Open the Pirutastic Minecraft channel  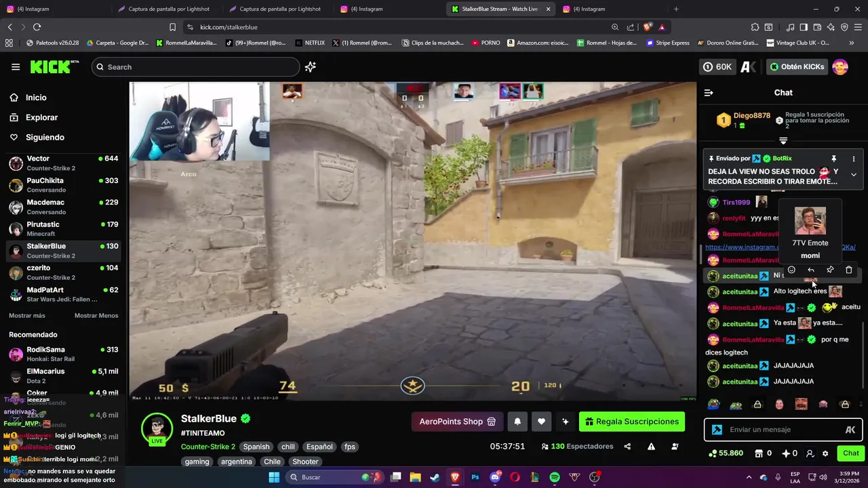(63, 229)
